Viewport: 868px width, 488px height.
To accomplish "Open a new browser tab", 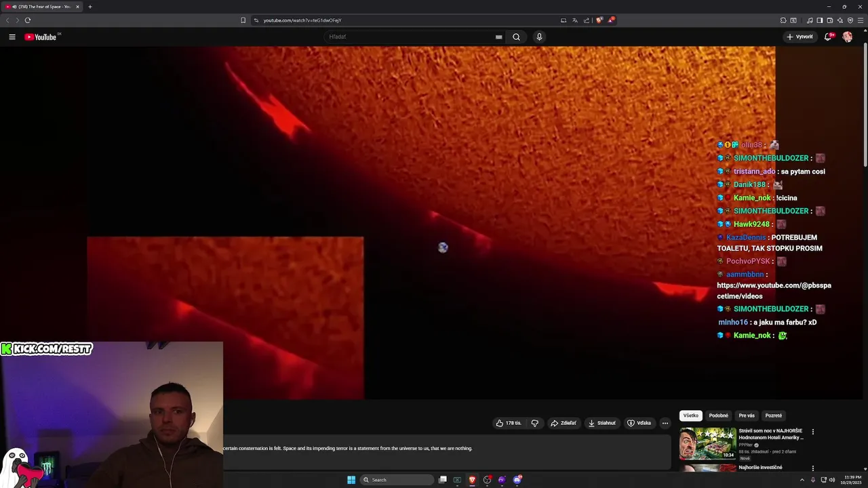I will point(90,7).
